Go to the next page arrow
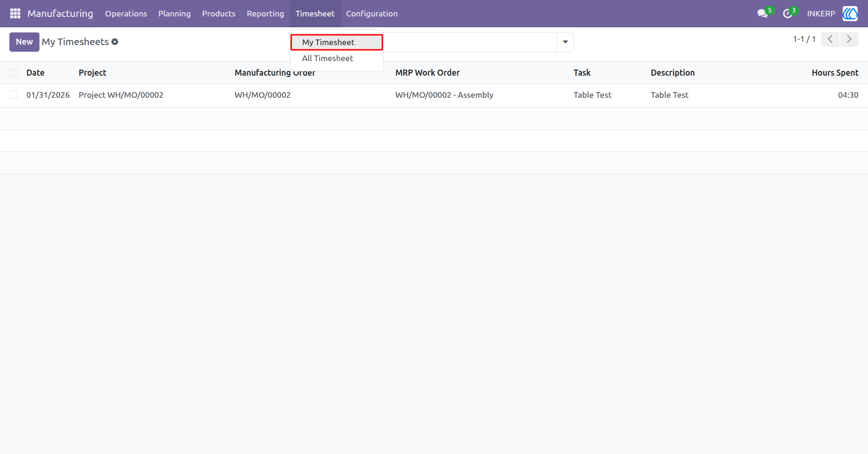Screen dimensions: 868x454 (x=849, y=39)
